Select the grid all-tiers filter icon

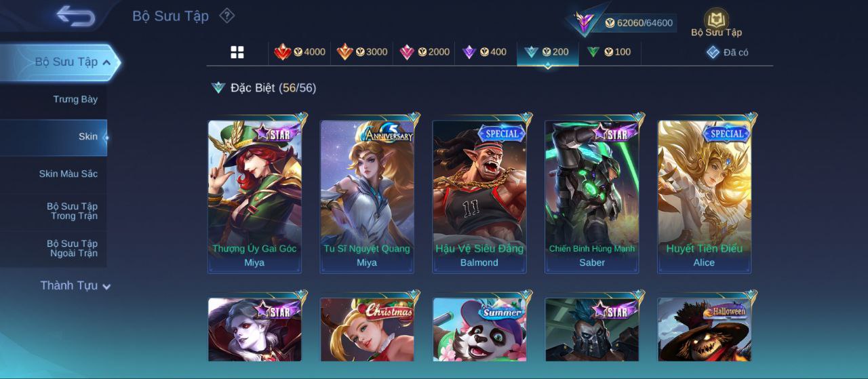pyautogui.click(x=237, y=52)
